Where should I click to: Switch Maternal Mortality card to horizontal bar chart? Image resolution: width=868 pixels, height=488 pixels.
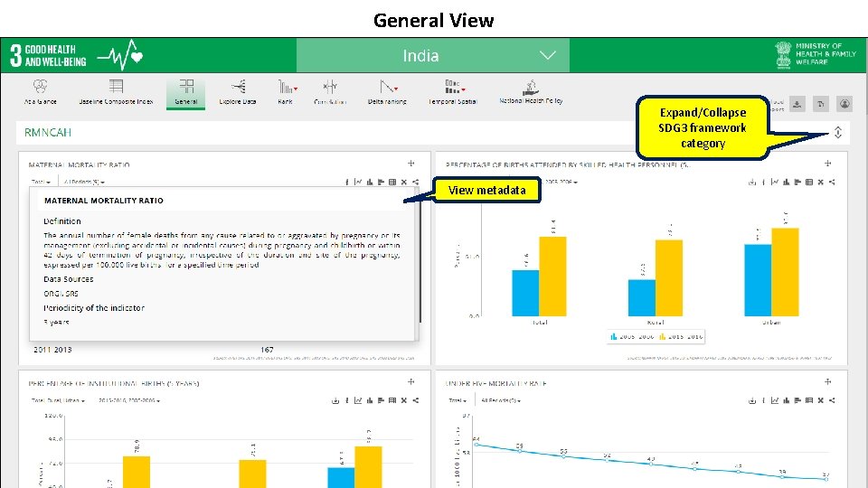click(381, 182)
